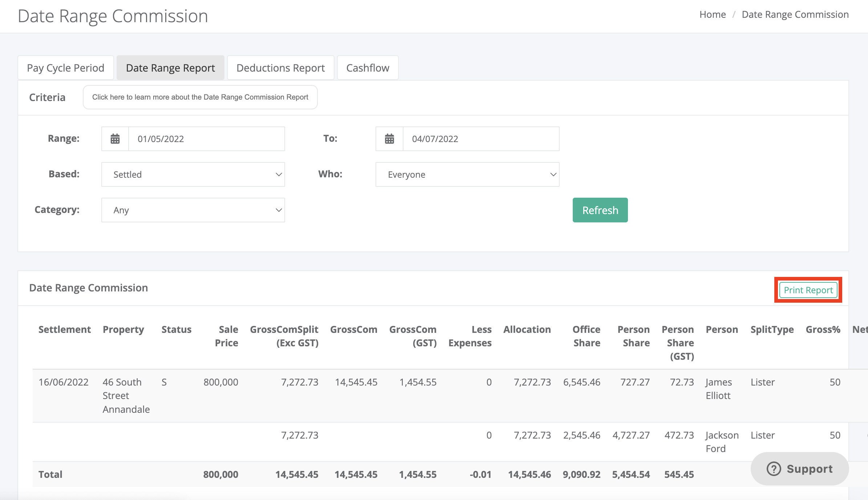Click the Settlement column header
The height and width of the screenshot is (500, 868).
tap(65, 330)
